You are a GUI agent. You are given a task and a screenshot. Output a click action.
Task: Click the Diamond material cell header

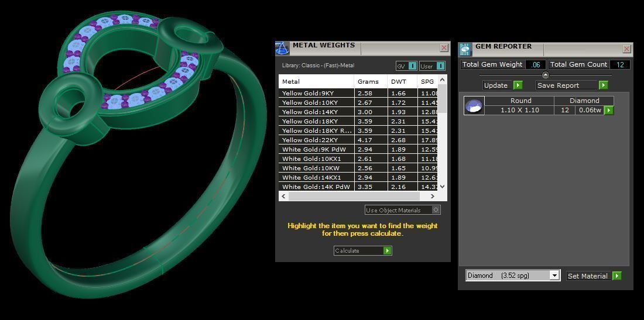click(x=584, y=101)
